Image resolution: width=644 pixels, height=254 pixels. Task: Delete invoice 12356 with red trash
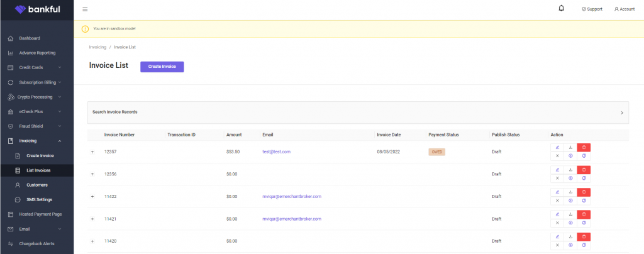click(584, 170)
